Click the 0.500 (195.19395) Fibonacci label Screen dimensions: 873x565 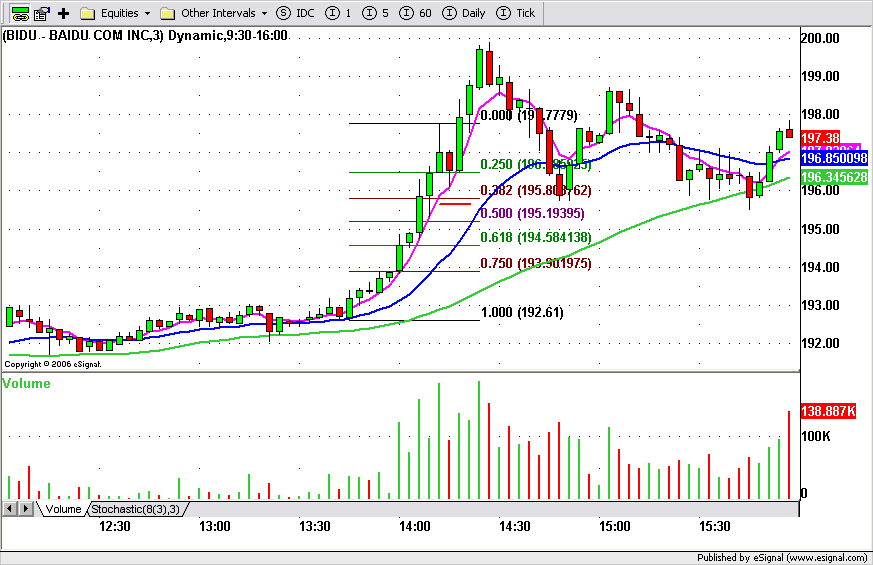[532, 213]
